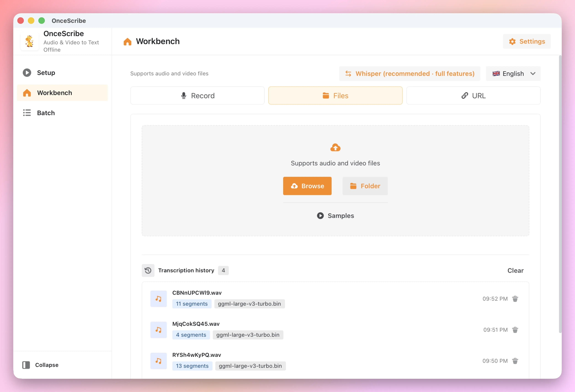This screenshot has width=575, height=392.
Task: Click the Browse button
Action: point(307,186)
